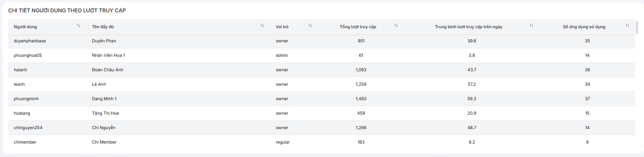644x157 pixels.
Task: Sort by Tổng lượt truy cập icon
Action: tap(396, 25)
